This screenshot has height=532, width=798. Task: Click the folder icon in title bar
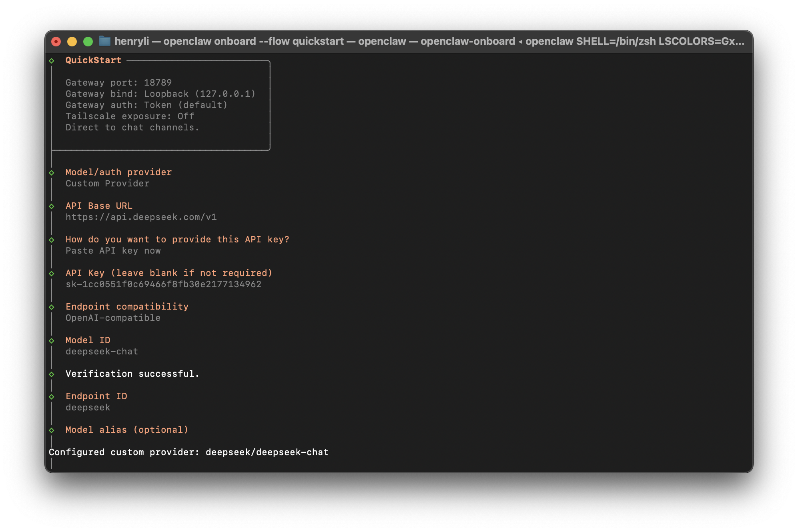click(x=105, y=41)
